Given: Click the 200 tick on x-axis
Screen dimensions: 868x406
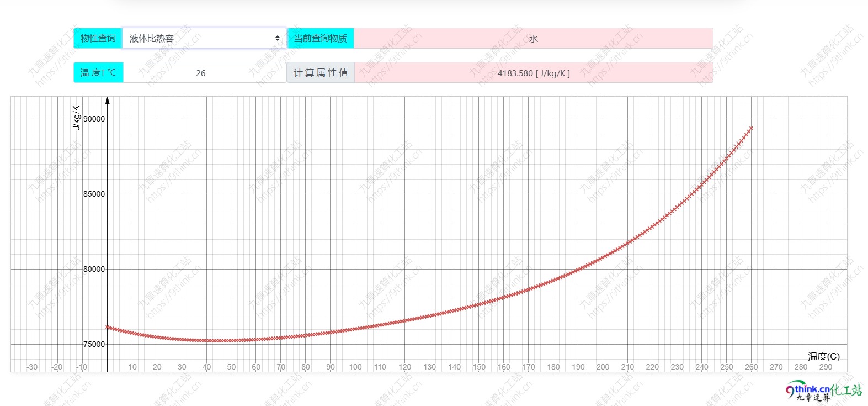Looking at the screenshot, I should pos(603,367).
